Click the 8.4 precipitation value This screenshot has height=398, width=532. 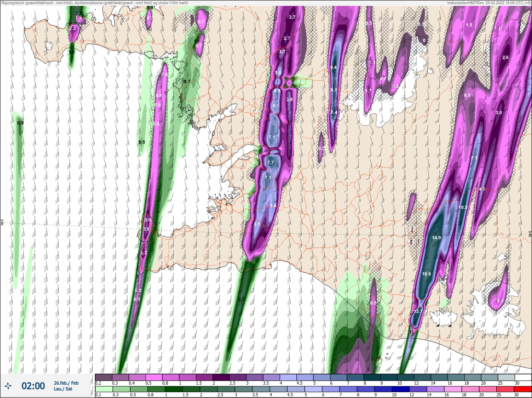click(334, 113)
